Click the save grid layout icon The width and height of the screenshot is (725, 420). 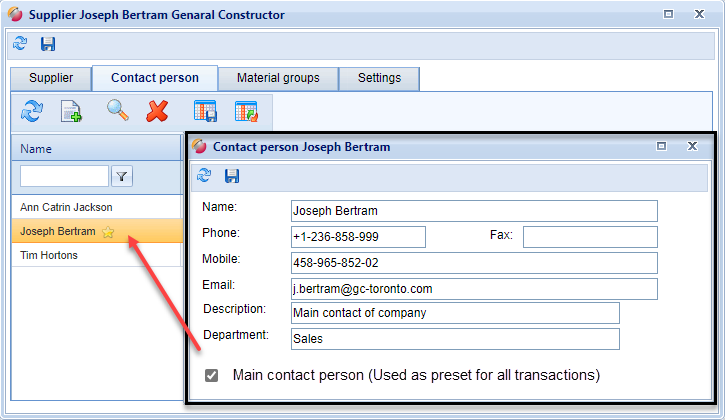point(206,111)
